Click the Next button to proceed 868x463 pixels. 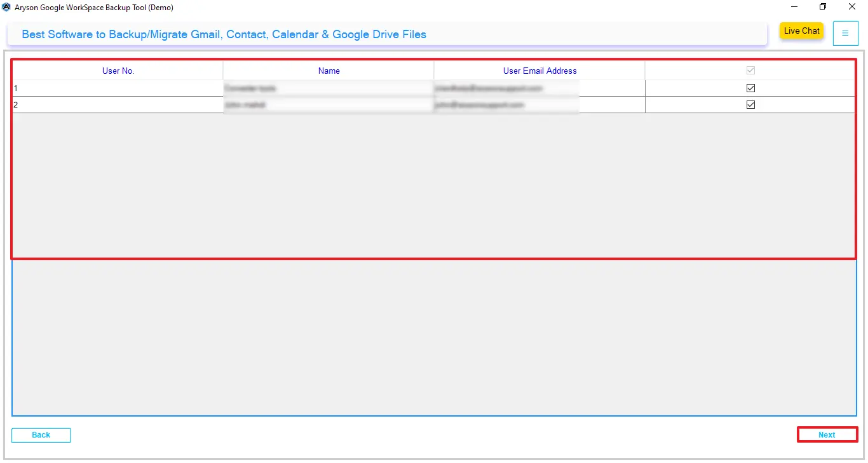(827, 434)
